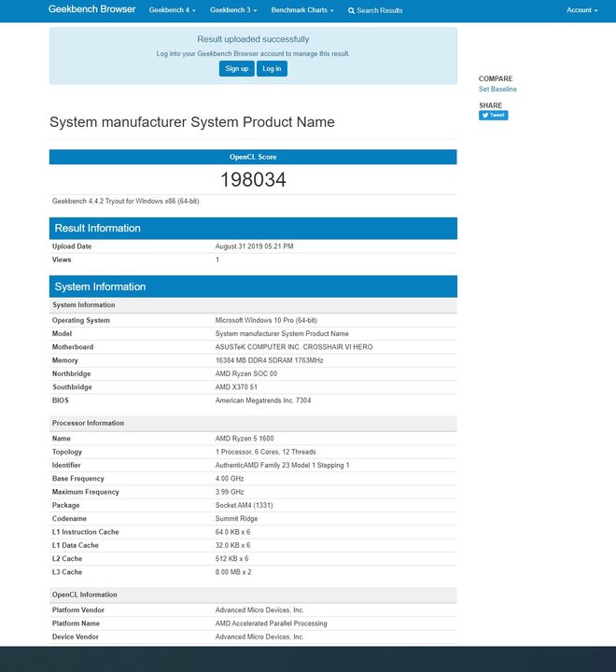Click the AMD Ryzen SOC 00 northbridge value
Image resolution: width=616 pixels, height=672 pixels.
(x=246, y=373)
